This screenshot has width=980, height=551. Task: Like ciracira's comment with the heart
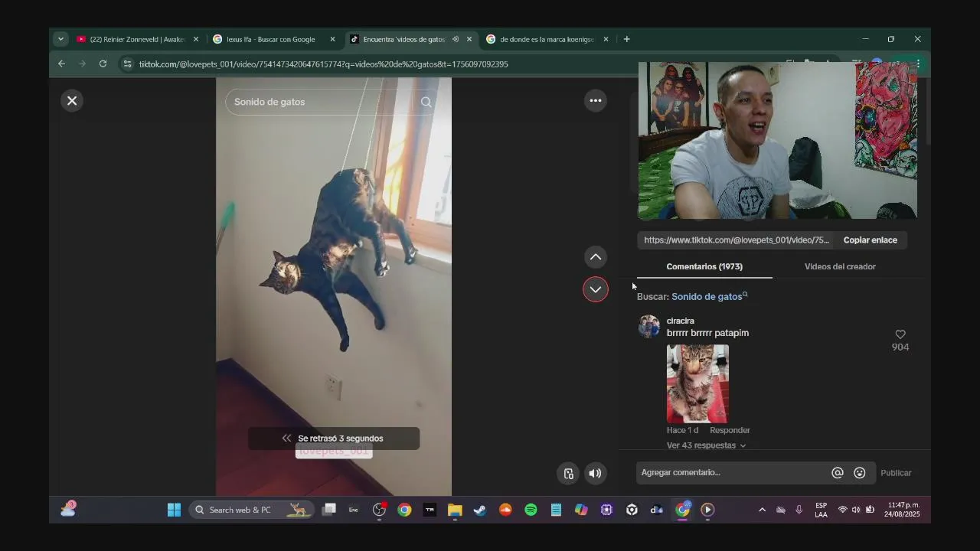pyautogui.click(x=900, y=334)
